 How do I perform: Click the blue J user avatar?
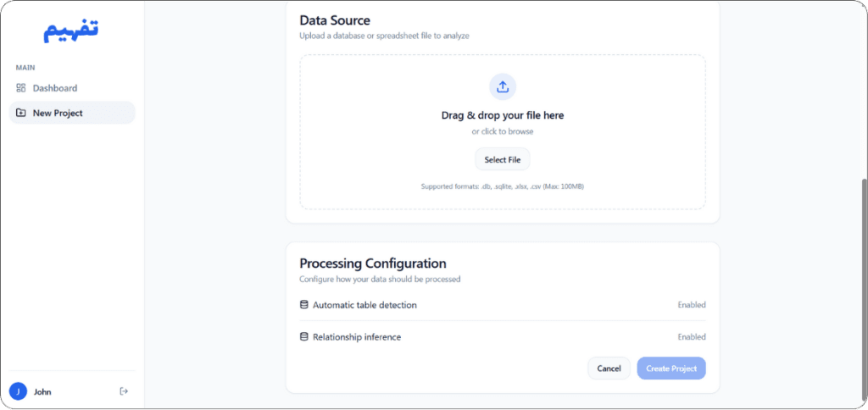[19, 391]
